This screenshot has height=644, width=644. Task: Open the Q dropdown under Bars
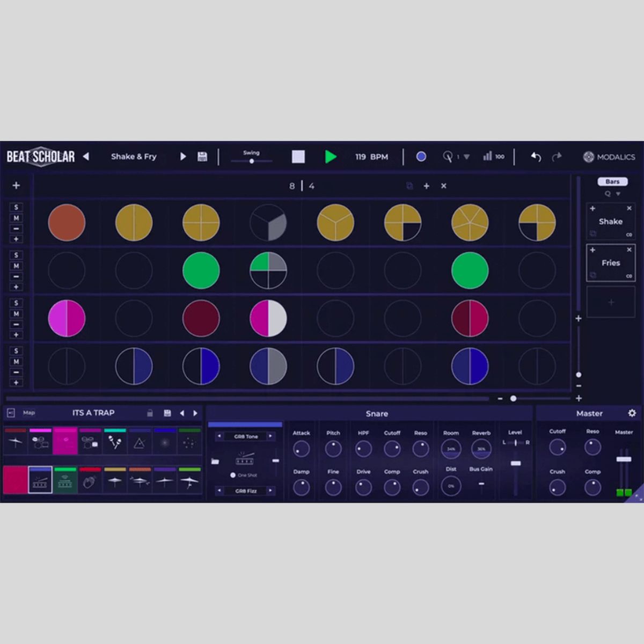(612, 194)
